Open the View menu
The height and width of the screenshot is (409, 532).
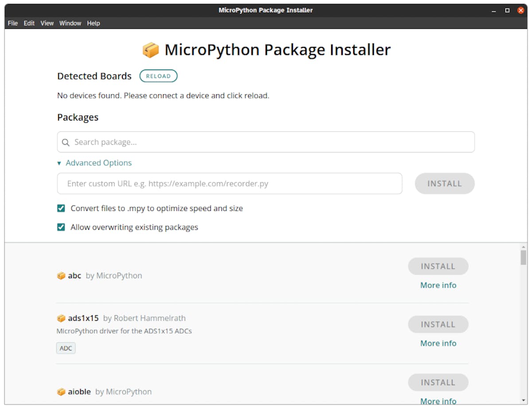coord(47,23)
